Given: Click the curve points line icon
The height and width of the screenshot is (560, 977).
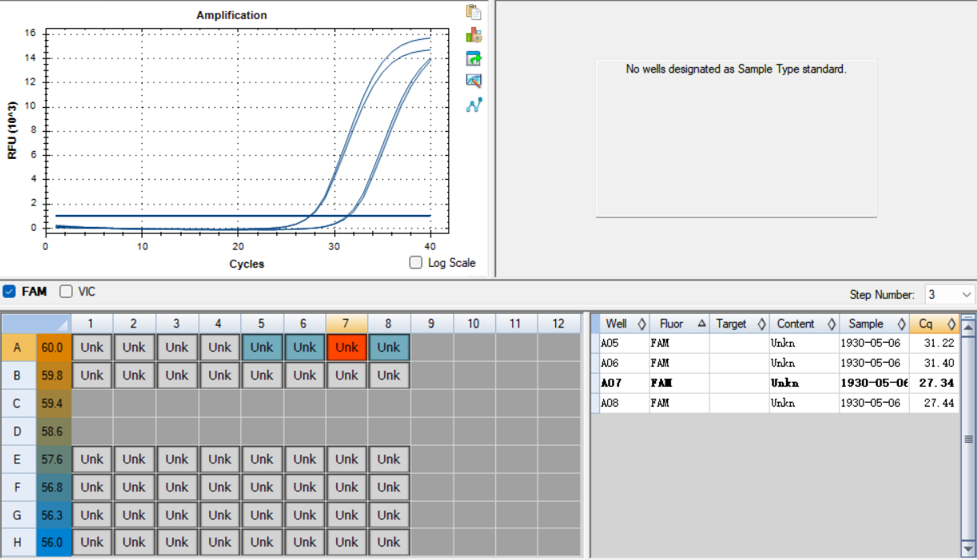Looking at the screenshot, I should pos(474,105).
